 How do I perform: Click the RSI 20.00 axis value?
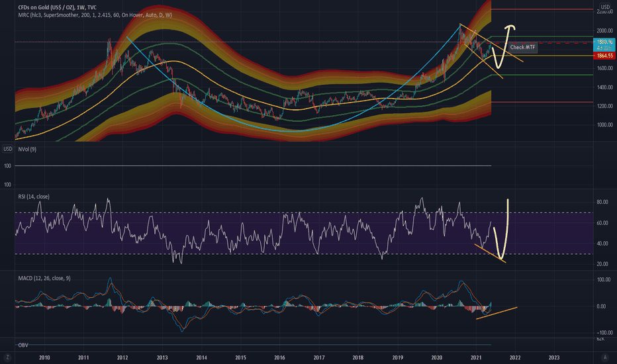point(602,264)
